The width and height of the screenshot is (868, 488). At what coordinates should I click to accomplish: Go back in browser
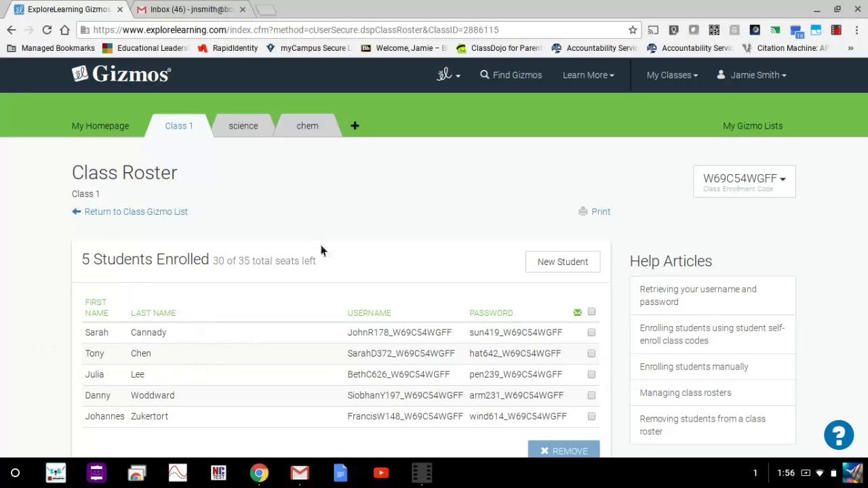(12, 30)
